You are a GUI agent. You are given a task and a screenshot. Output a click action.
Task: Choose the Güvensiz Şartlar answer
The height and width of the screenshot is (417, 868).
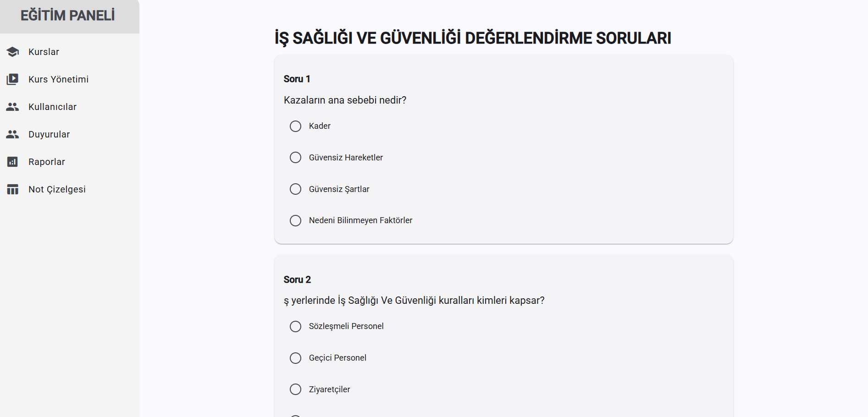(296, 189)
